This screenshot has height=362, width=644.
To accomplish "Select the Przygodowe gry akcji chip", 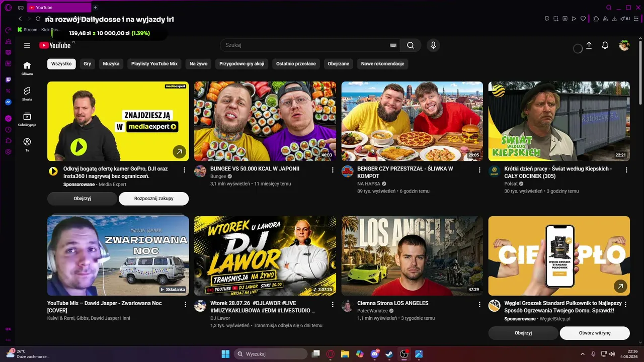I will coord(242,64).
